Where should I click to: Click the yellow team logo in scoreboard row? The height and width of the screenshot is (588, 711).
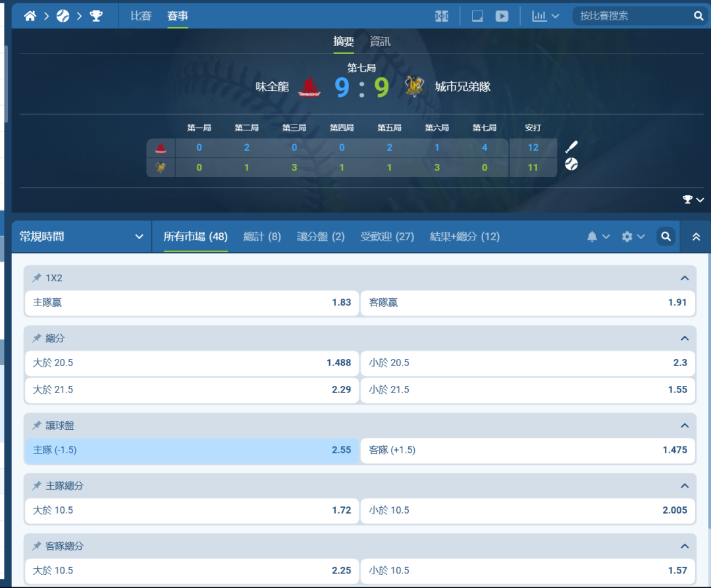pyautogui.click(x=161, y=167)
